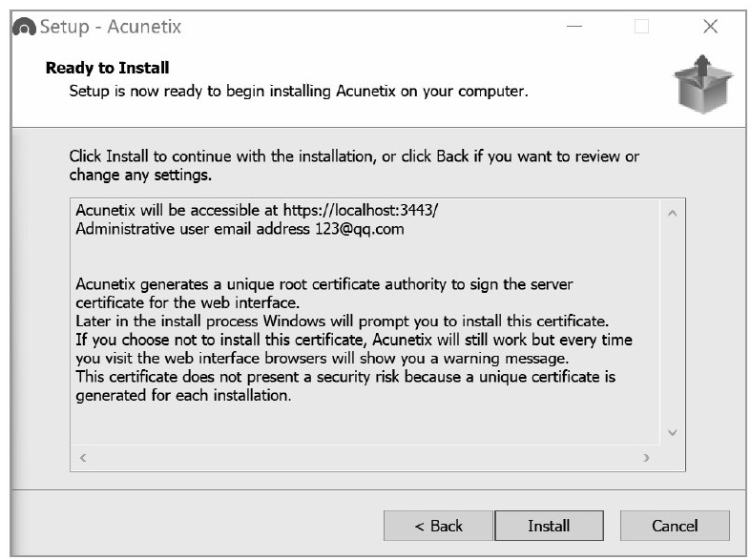Click the 123@qq.com email address line
Screen dimensions: 751x560
[240, 229]
